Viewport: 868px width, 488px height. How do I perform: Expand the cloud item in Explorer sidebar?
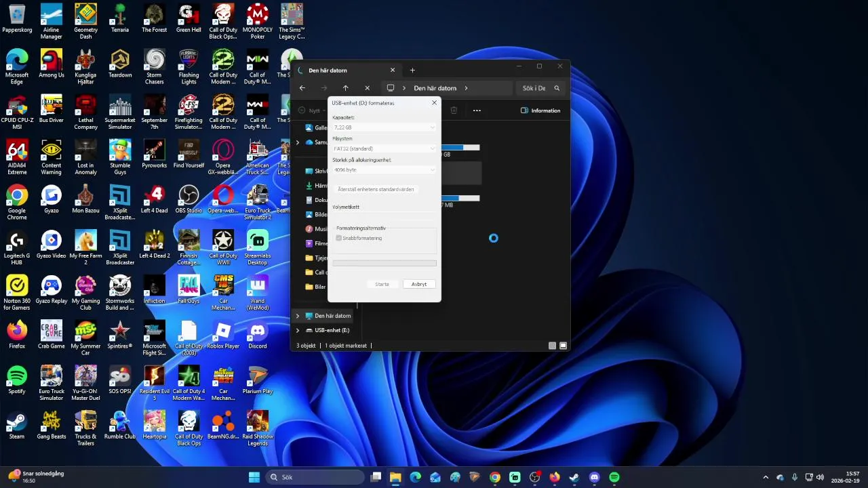coord(297,142)
